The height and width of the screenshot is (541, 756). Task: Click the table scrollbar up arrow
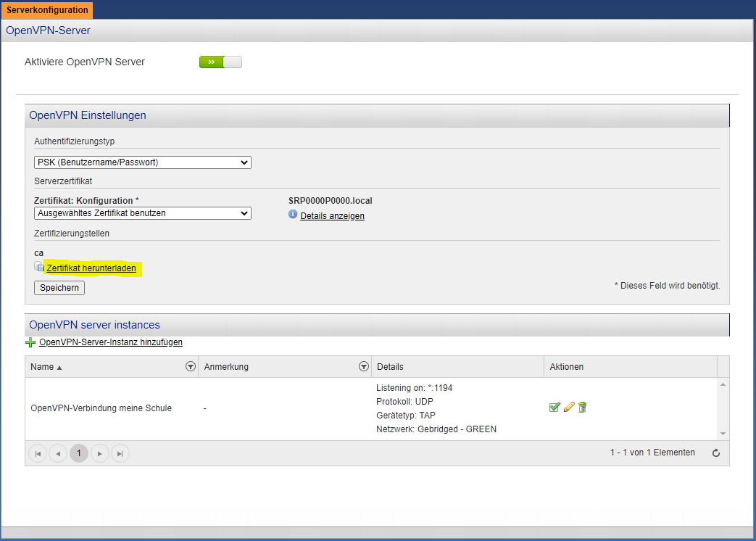pos(723,384)
